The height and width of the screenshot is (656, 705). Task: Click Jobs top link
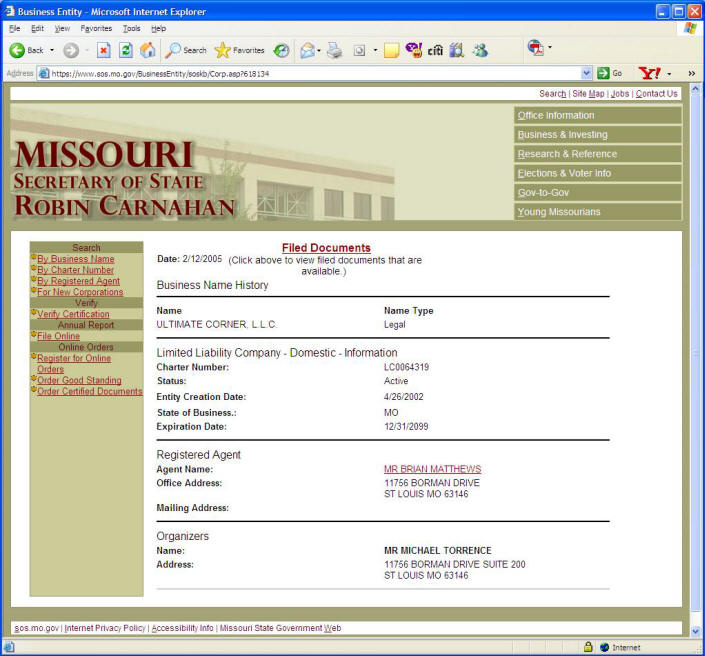620,94
